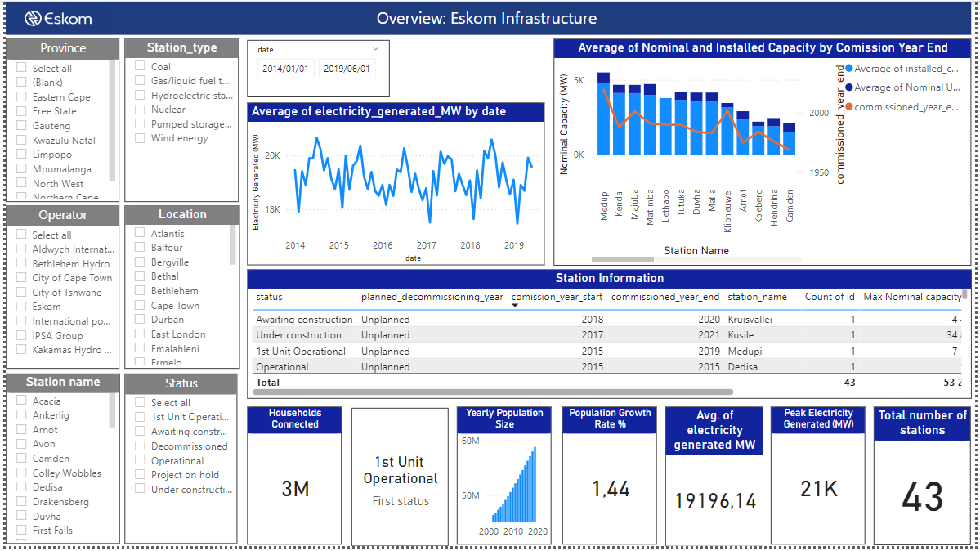This screenshot has width=980, height=551.
Task: Check the Durban location checkbox
Action: coord(141,320)
